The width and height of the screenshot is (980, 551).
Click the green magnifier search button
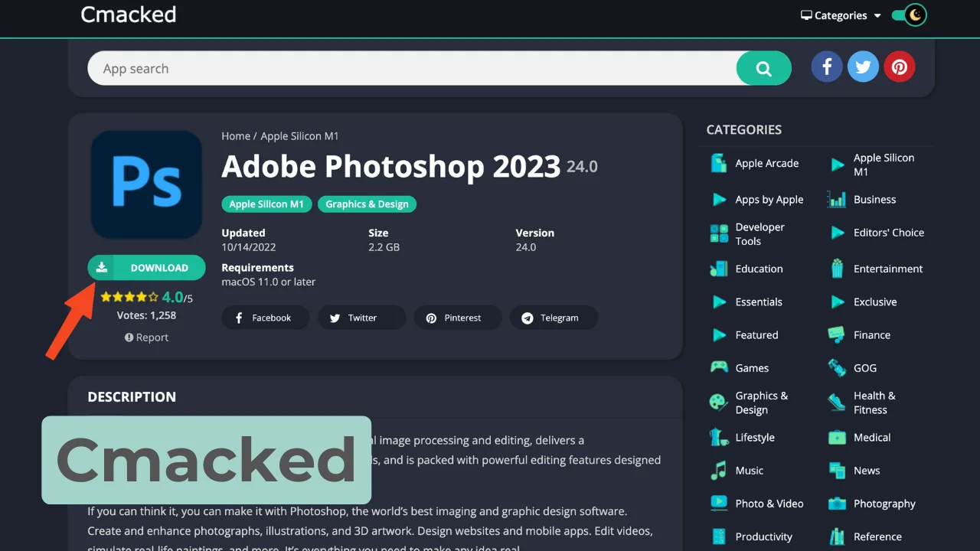tap(763, 68)
